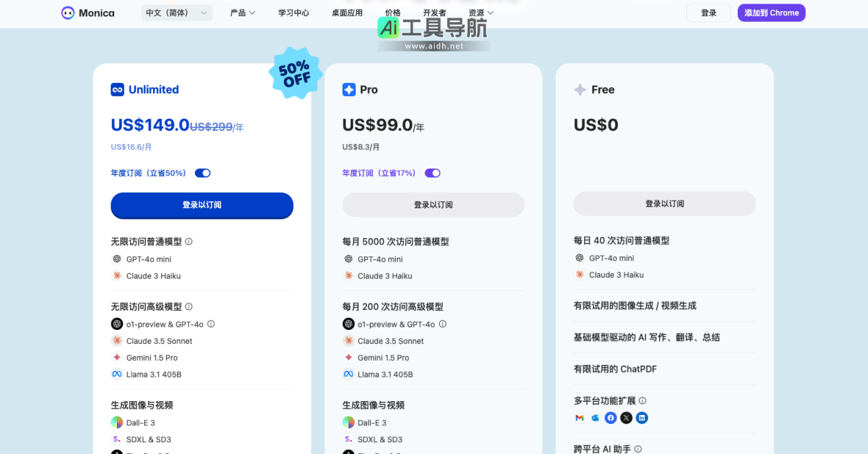This screenshot has width=868, height=454.
Task: Expand the 资源 menu
Action: [481, 13]
